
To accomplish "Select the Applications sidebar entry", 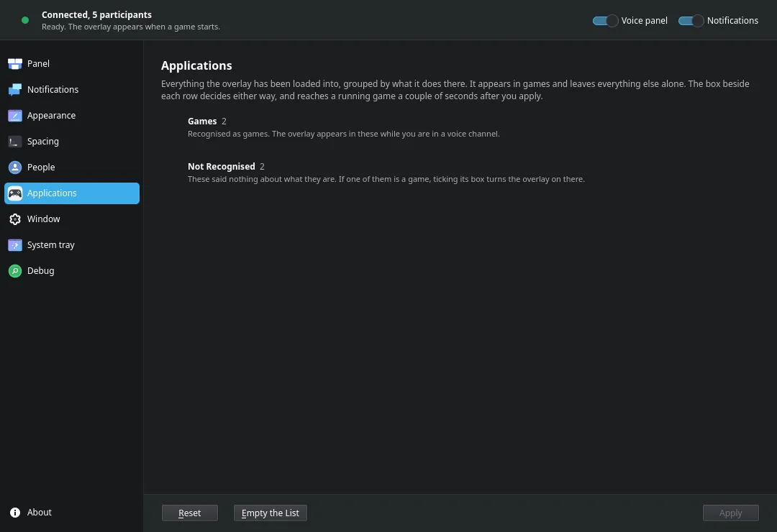I will (x=72, y=193).
